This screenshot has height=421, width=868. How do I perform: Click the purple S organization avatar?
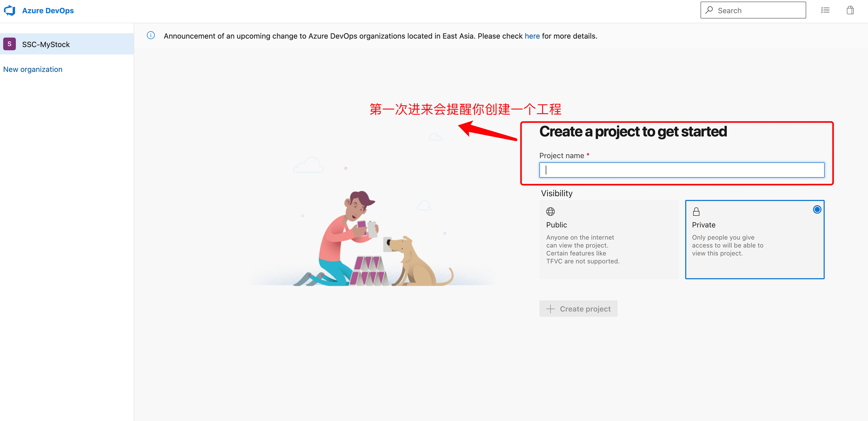(x=10, y=44)
